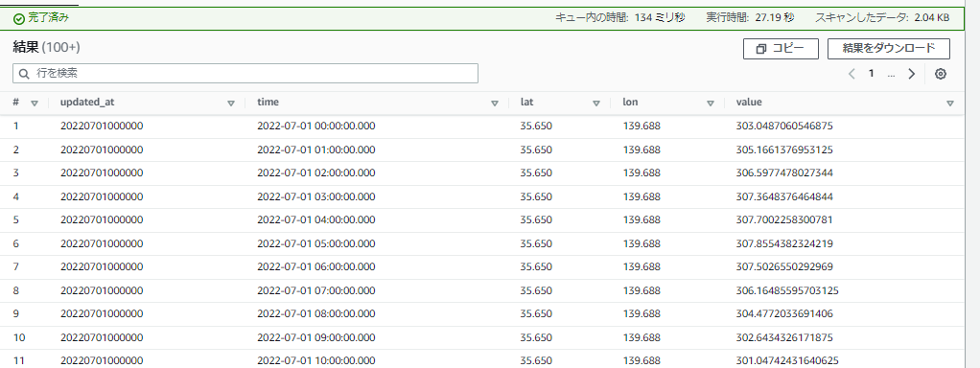Click the 実行時間 27.19 秒 text
Image resolution: width=980 pixels, height=368 pixels.
point(750,18)
